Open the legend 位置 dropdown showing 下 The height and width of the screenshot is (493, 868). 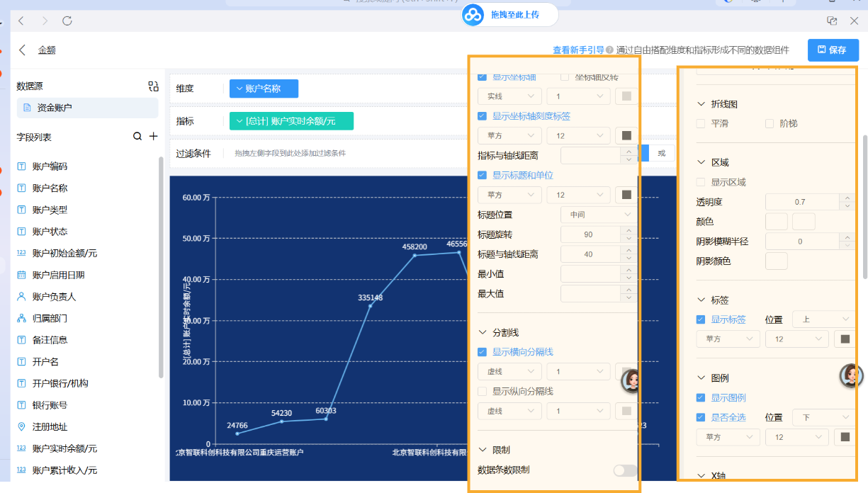(x=823, y=418)
